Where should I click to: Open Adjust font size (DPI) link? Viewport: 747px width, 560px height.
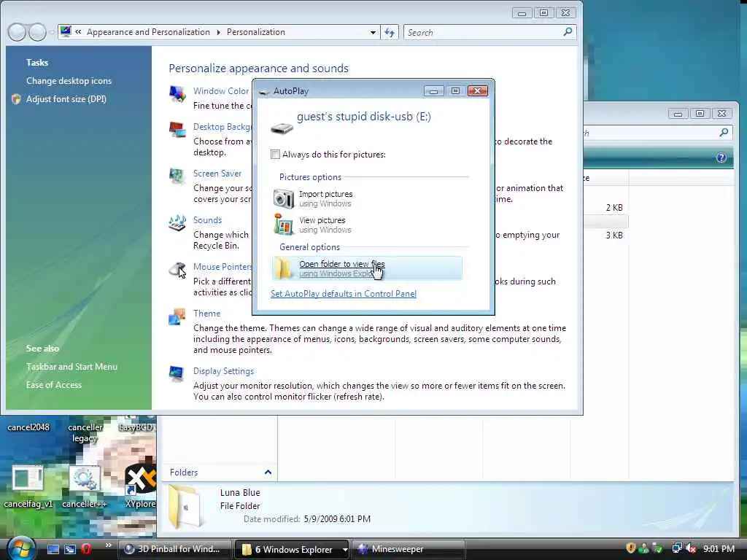point(66,99)
